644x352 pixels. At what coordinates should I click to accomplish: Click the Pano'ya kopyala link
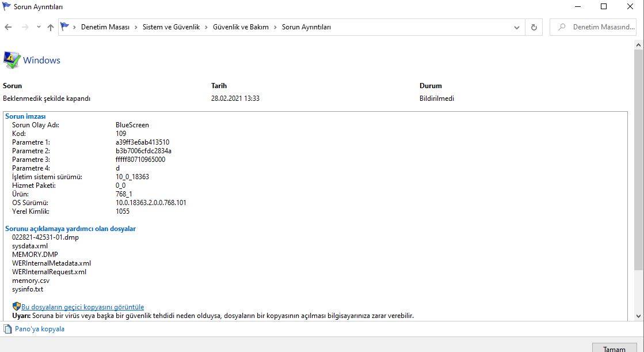click(x=40, y=329)
